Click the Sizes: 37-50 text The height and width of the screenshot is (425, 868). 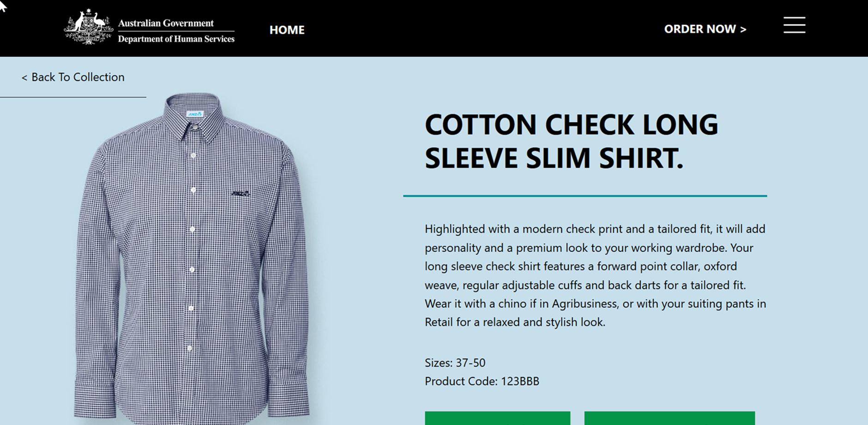(x=455, y=363)
